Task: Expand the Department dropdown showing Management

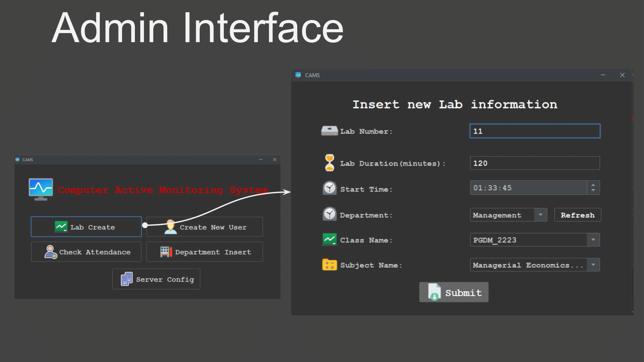Action: 540,215
